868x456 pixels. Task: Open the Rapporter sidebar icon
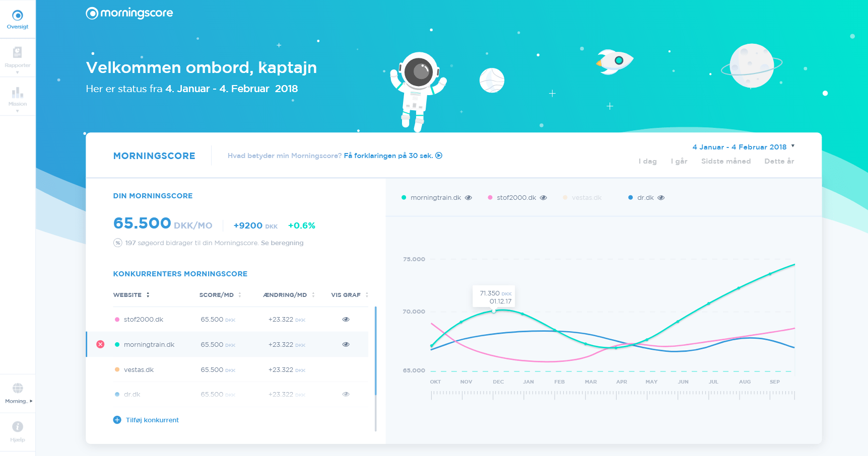(18, 52)
